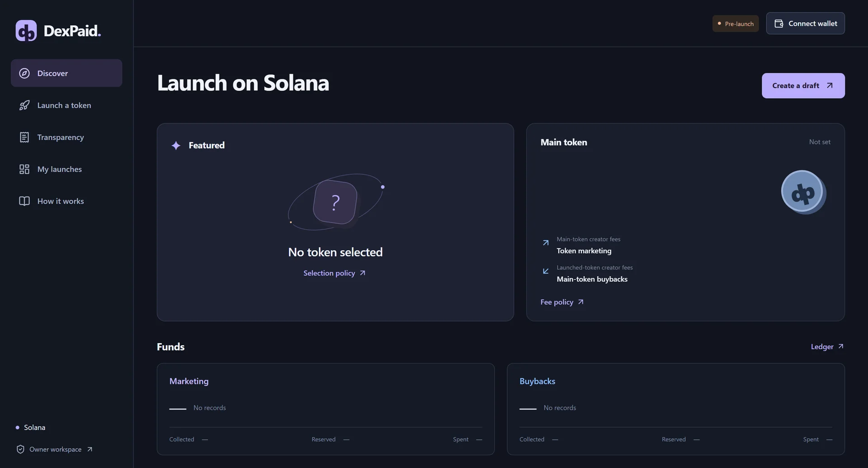Viewport: 868px width, 468px height.
Task: Click the No token selected text
Action: (x=335, y=252)
